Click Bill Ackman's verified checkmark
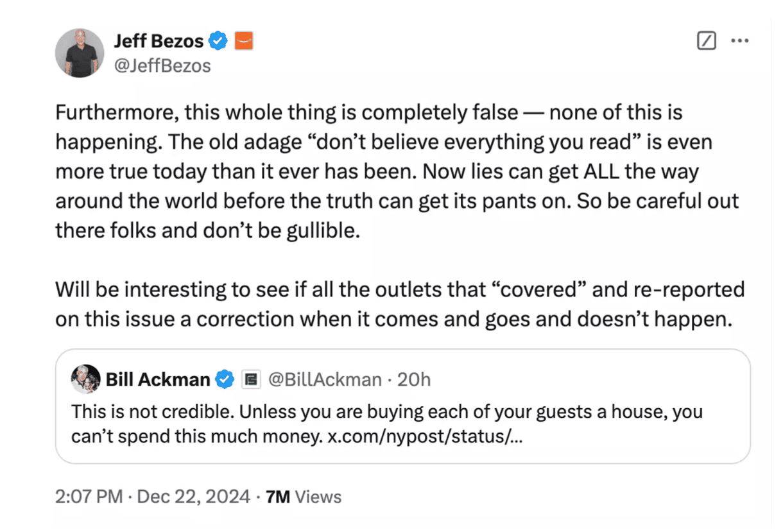Viewport: 783px width, 532px height. coord(224,379)
